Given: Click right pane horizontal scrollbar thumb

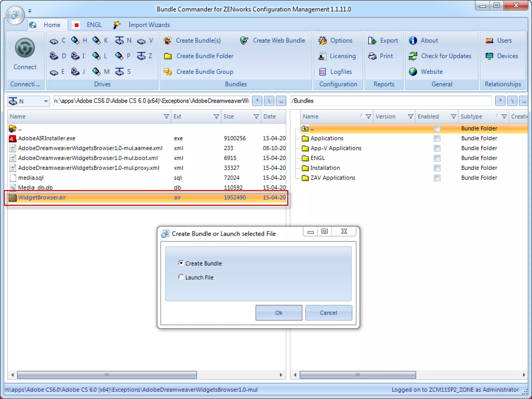Looking at the screenshot, I should 358,375.
